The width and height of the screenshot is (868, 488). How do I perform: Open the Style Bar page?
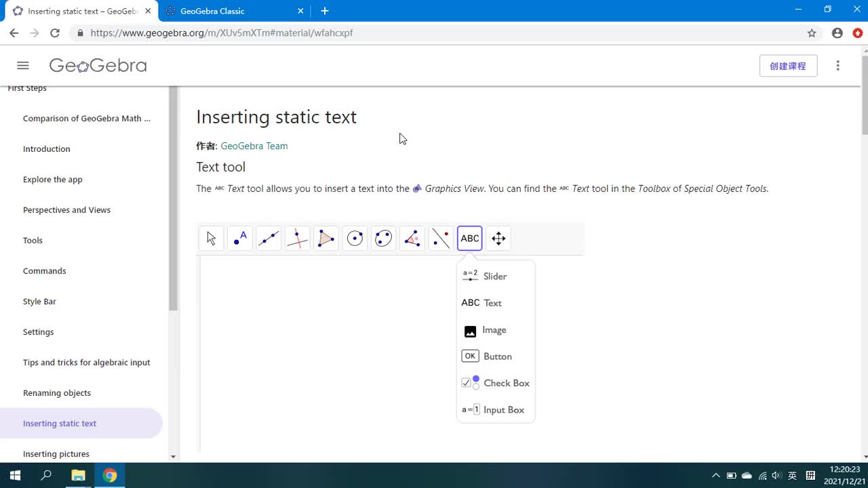(x=39, y=302)
